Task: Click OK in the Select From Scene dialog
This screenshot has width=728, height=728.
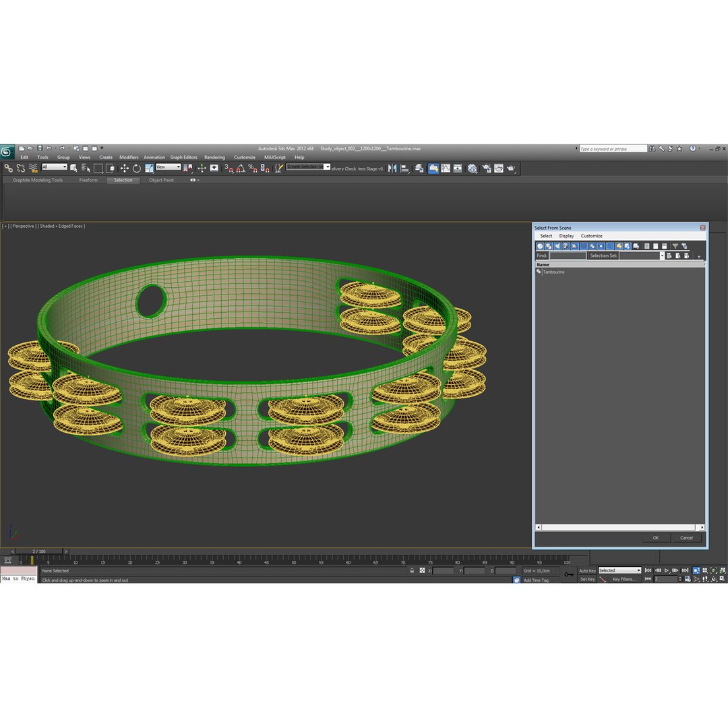Action: pos(656,538)
